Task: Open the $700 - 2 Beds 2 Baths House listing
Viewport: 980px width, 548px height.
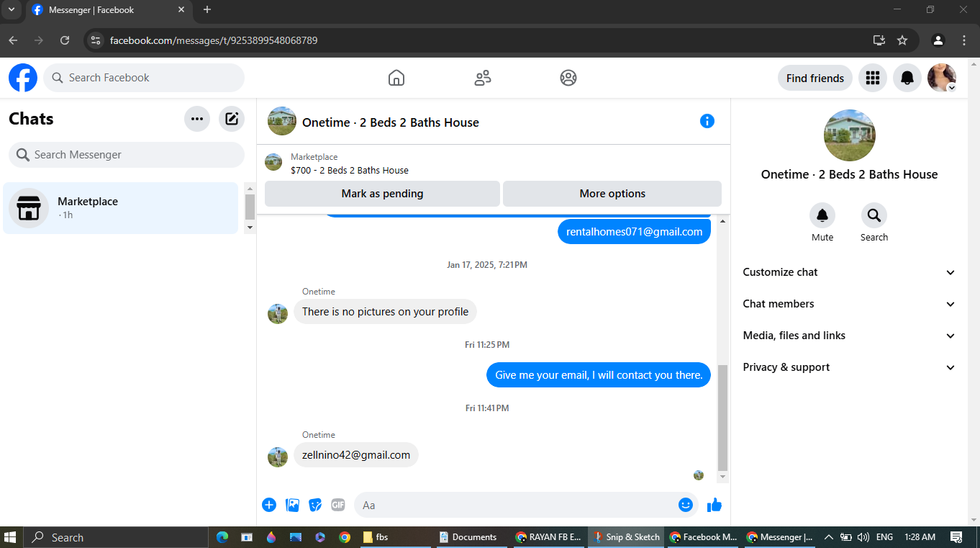Action: 350,171
